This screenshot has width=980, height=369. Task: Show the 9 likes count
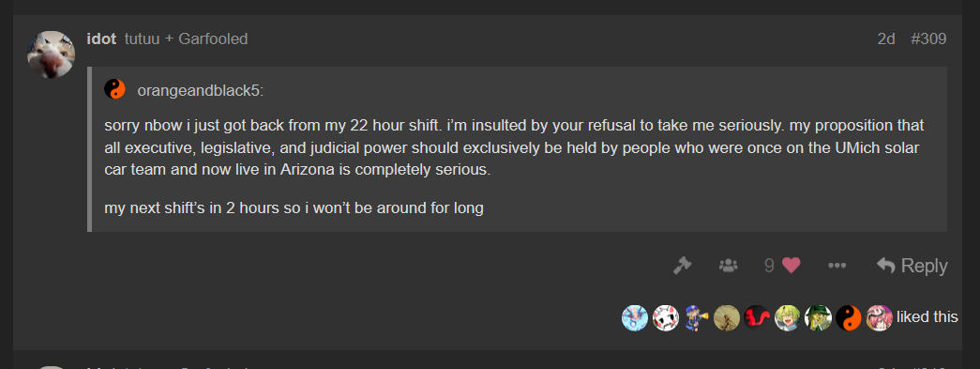coord(769,266)
